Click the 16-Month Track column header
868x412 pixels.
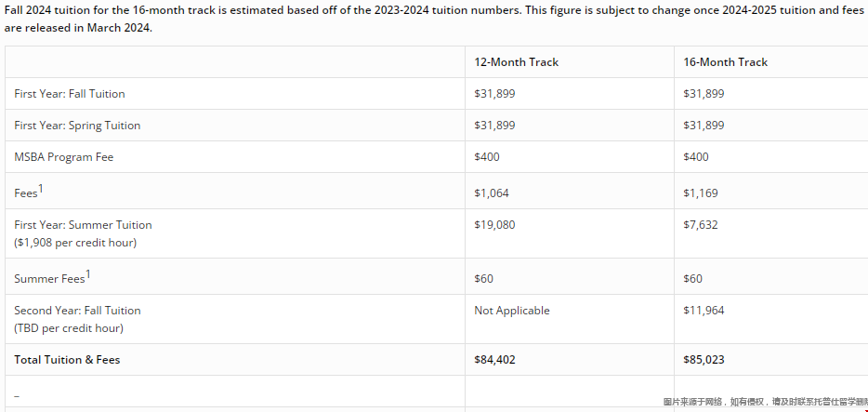click(725, 62)
